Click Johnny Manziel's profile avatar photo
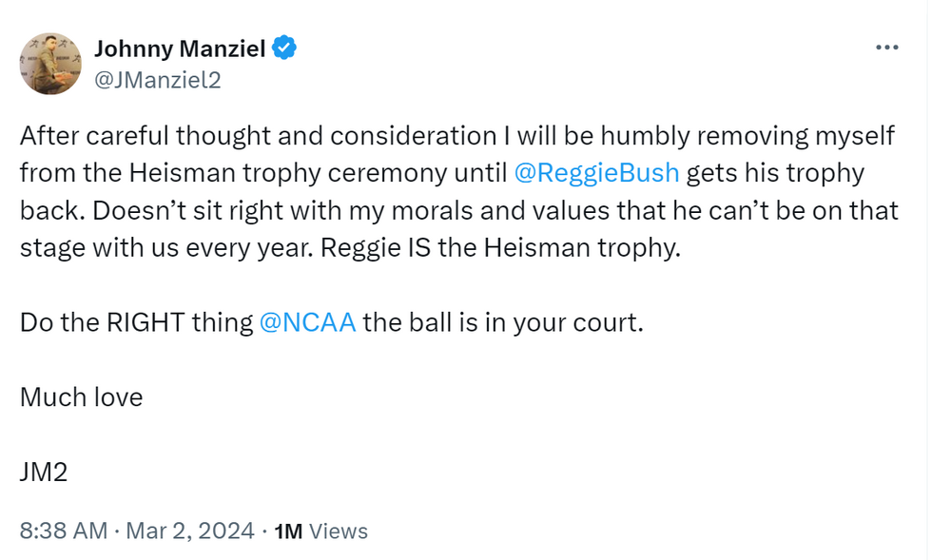951x560 pixels. [x=50, y=64]
